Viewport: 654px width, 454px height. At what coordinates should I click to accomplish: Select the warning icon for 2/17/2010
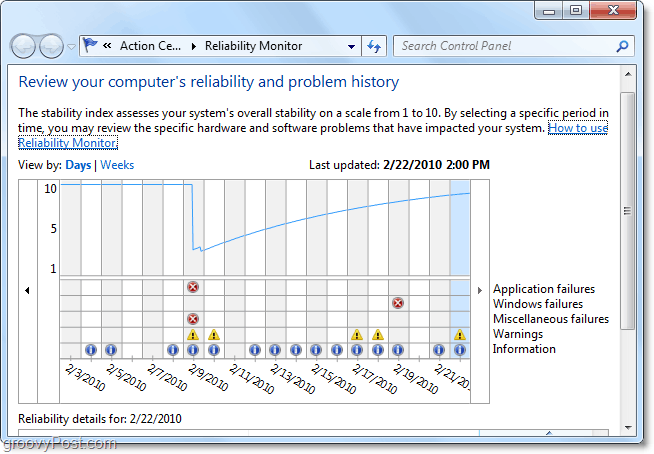pos(357,335)
